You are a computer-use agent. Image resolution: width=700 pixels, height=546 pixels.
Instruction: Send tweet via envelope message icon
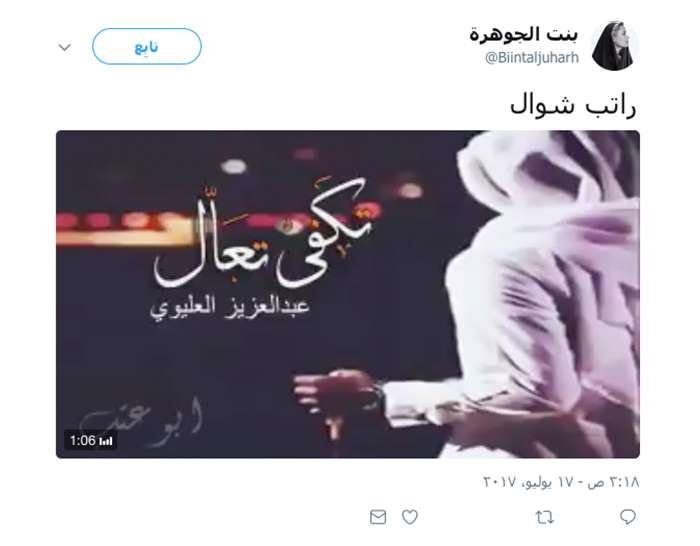(378, 517)
